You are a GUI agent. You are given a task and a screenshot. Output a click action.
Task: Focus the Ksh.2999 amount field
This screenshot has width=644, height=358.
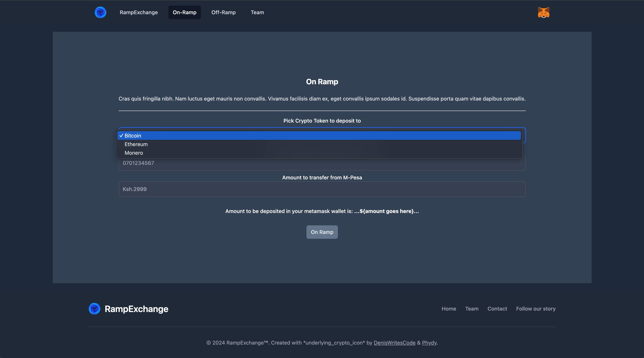pos(322,189)
